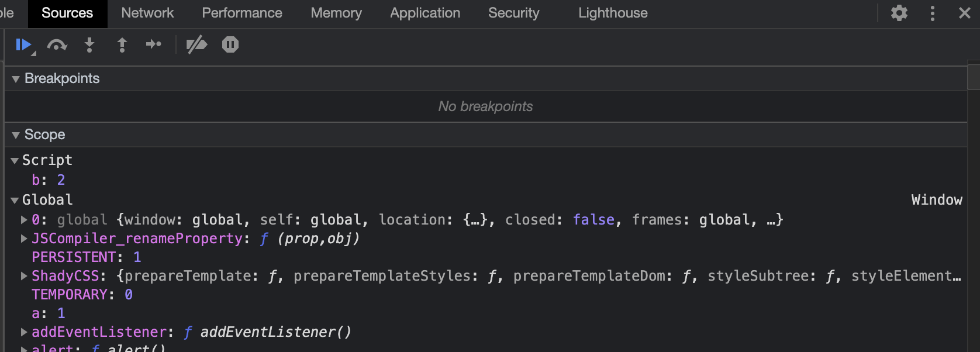Screen dimensions: 980x352
Task: Switch to the Network tab
Action: (x=147, y=13)
